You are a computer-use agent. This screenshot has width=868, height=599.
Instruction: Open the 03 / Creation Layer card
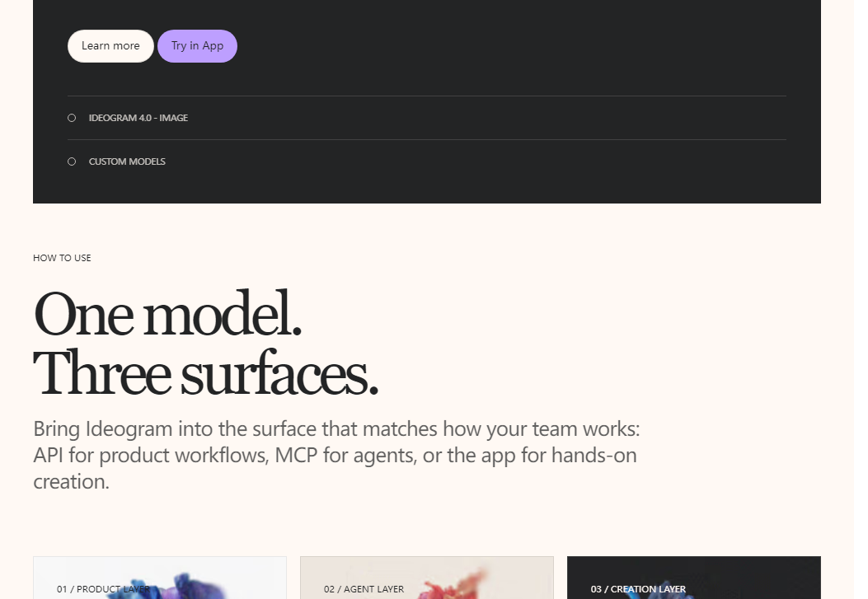coord(693,578)
